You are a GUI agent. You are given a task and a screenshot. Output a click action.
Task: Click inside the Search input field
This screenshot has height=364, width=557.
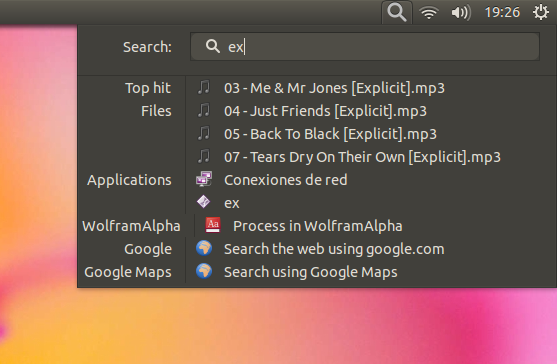(x=365, y=47)
